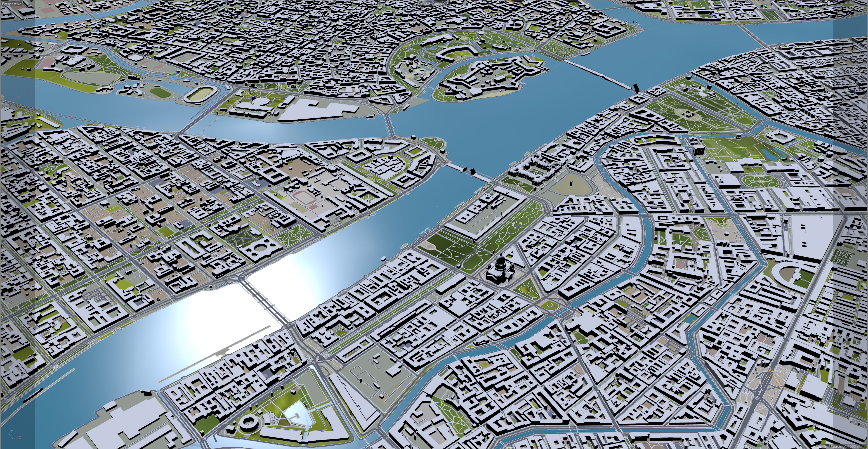Click the camera icon beside Default Camera
This screenshot has height=449, width=868.
coord(447,3)
